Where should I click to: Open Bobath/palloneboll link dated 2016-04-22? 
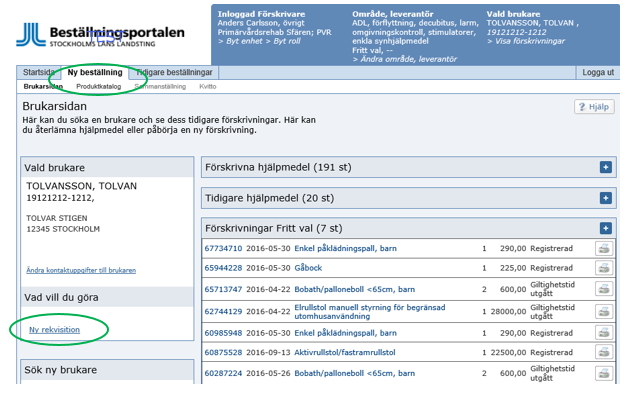click(x=354, y=289)
